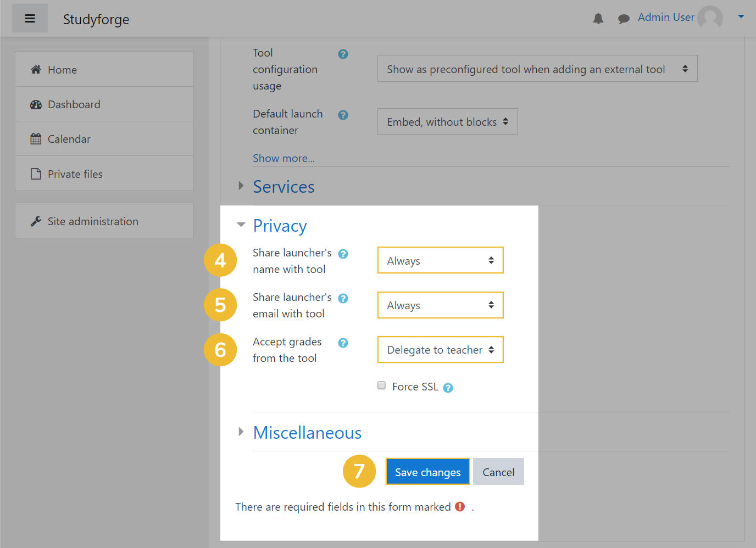
Task: Open the user menu dropdown arrow
Action: (741, 16)
